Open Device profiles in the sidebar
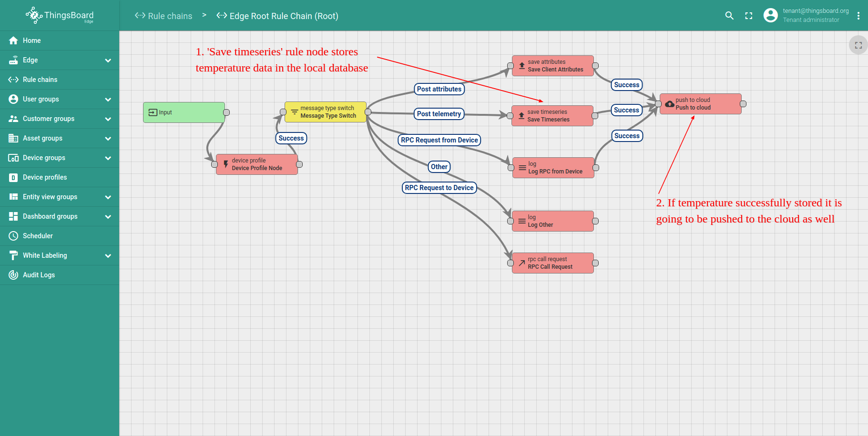 [x=60, y=177]
